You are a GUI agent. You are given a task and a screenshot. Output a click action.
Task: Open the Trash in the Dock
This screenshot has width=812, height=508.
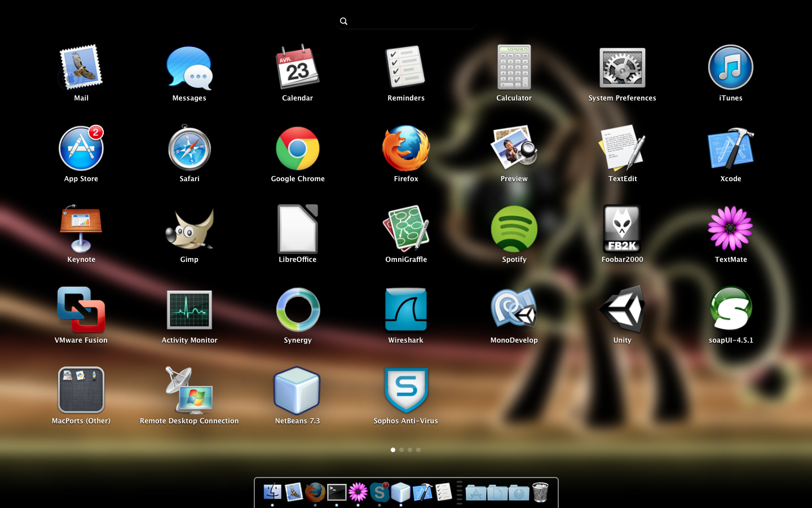click(540, 492)
